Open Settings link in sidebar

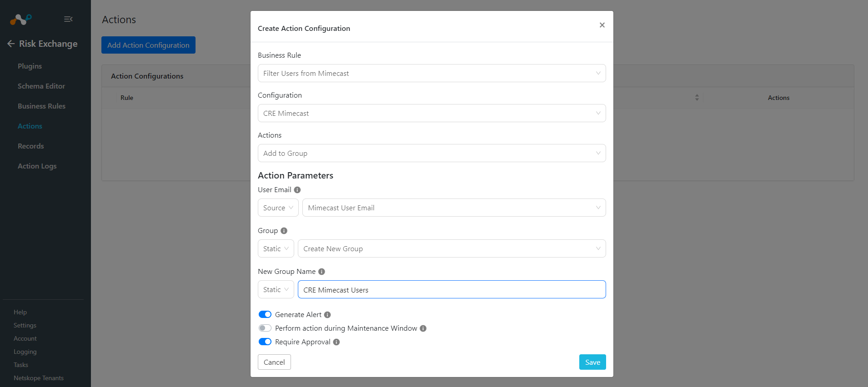(x=25, y=325)
